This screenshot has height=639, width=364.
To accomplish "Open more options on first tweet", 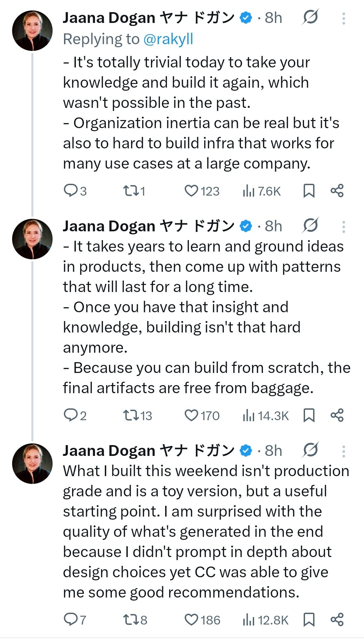I will [x=343, y=18].
